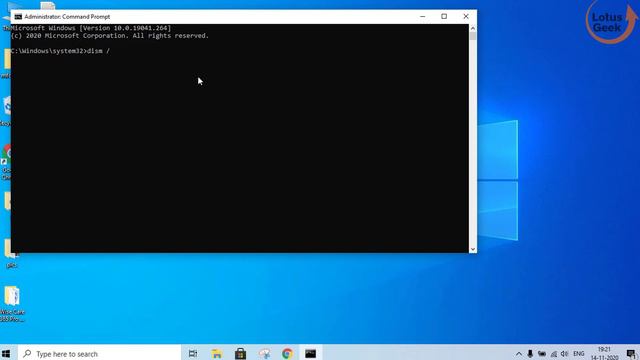Select the Command Prompt taskbar button
Viewport: 640px width, 360px height.
tap(311, 353)
